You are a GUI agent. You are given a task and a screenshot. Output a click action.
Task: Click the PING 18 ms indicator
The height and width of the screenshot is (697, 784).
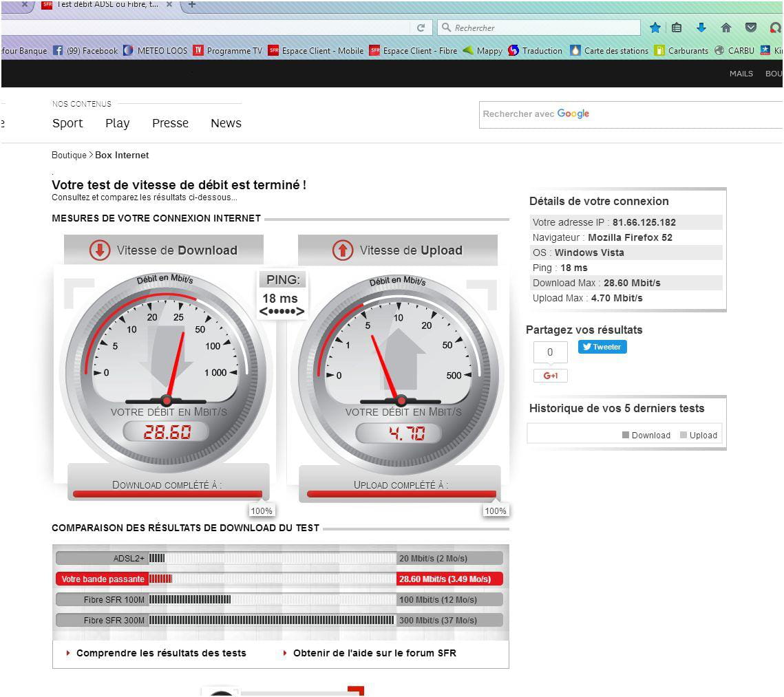coord(282,294)
